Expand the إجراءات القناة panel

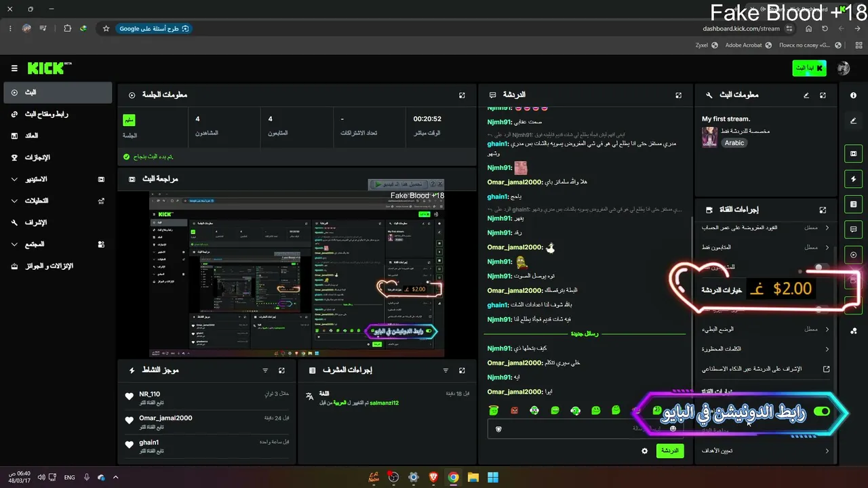coord(823,210)
